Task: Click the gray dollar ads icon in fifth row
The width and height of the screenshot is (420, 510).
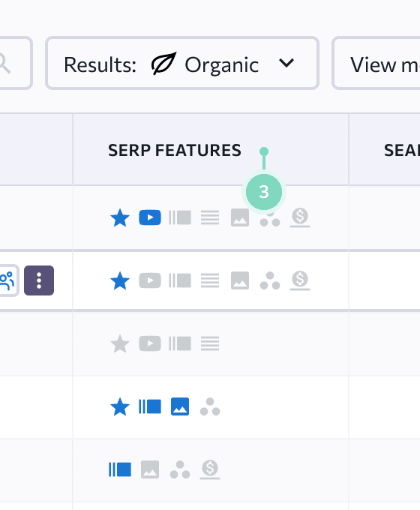Action: click(x=210, y=469)
